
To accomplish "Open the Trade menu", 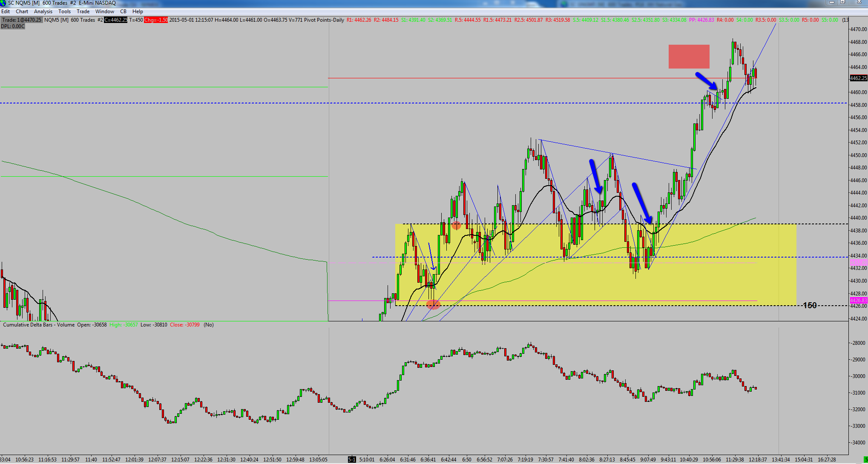I will click(83, 11).
